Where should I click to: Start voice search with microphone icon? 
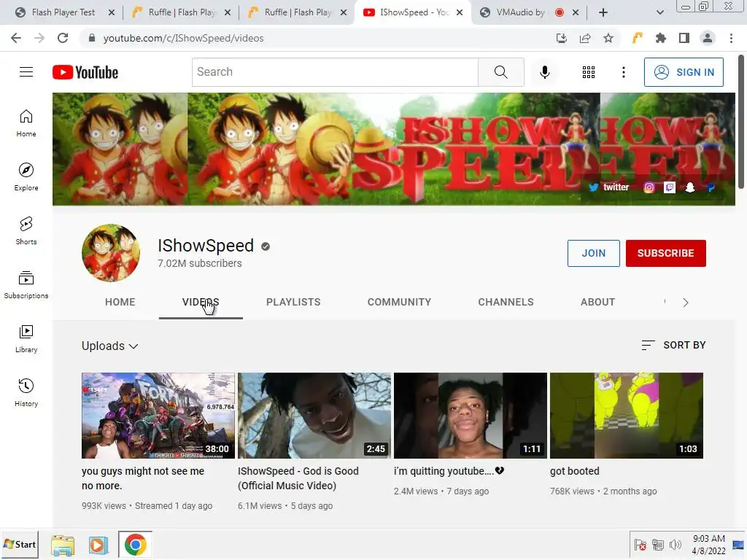point(544,72)
